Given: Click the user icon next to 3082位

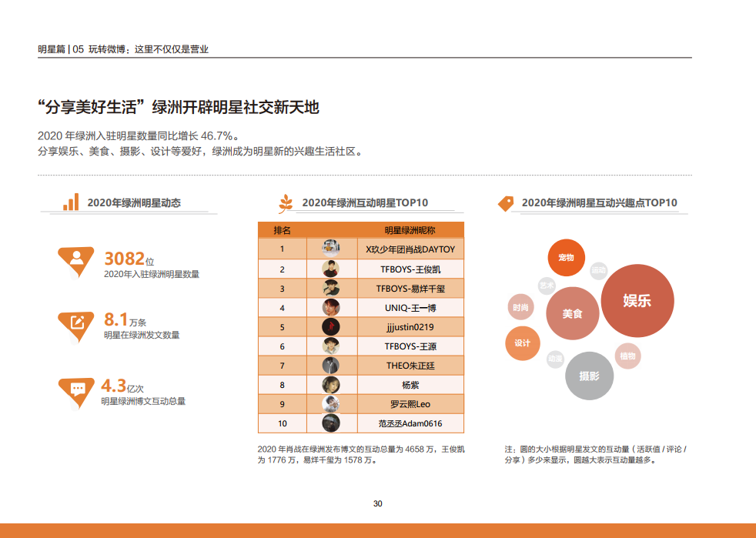Looking at the screenshot, I should [76, 262].
